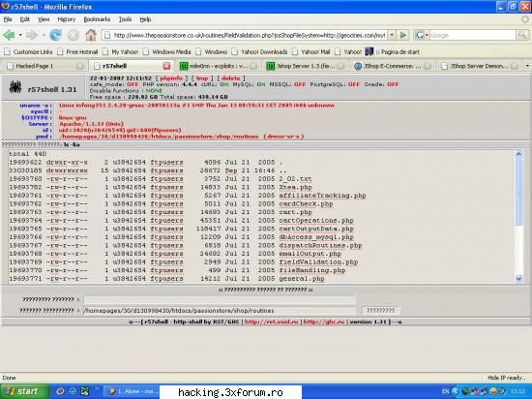Click the phpinfo link in shell header
The height and width of the screenshot is (399, 532).
coord(171,78)
